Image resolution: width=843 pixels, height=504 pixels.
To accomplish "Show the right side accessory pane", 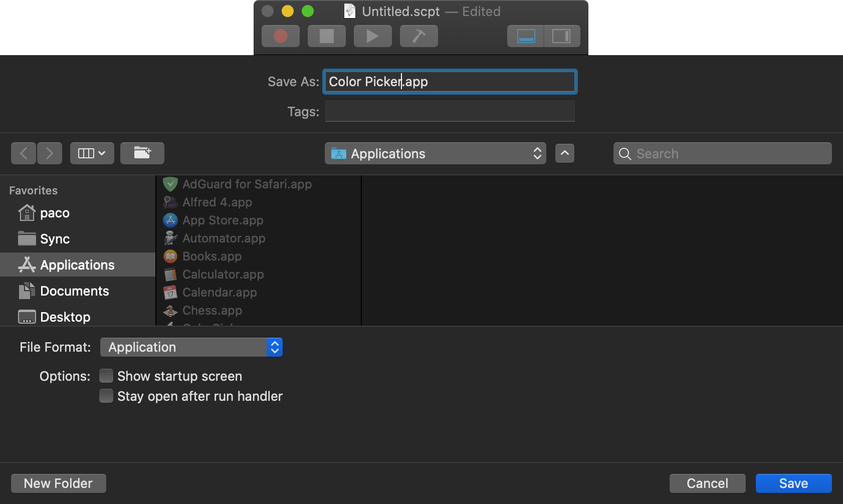I will (562, 36).
